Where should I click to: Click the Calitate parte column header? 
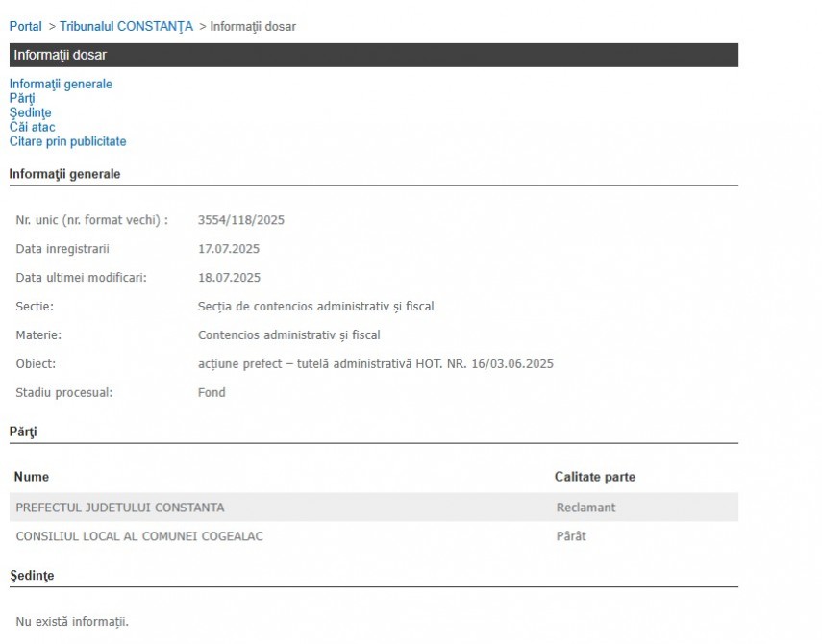595,477
